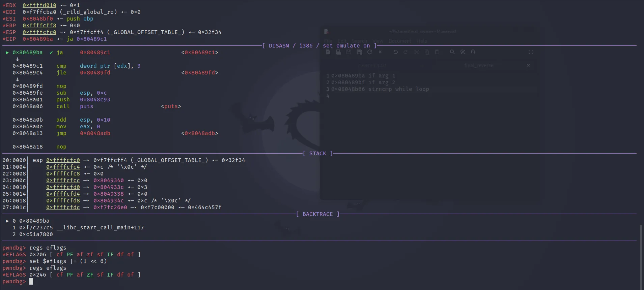Click the EFLAGS value 0x246
This screenshot has height=290, width=644.
[x=38, y=275]
